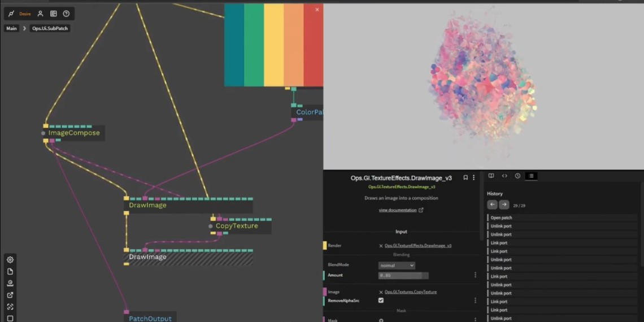Click the open-in-new-window icon in left sidebar

pos(10,295)
